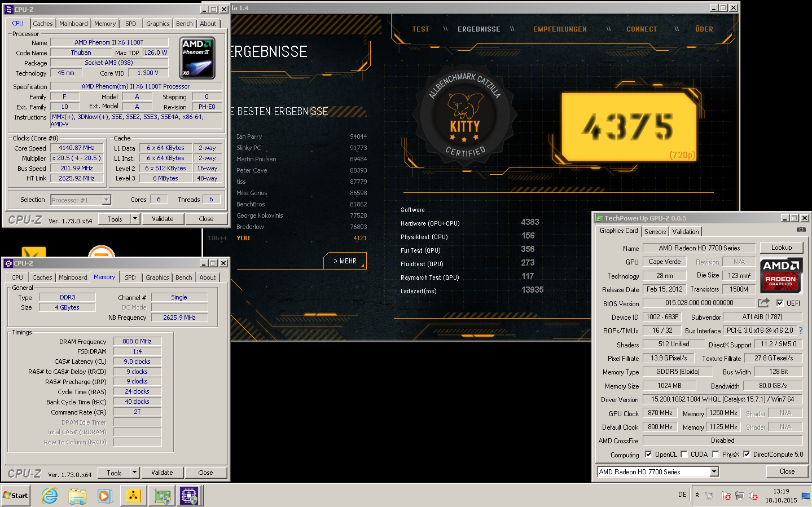Click the Core Speed value 4140.87 MHz
The width and height of the screenshot is (812, 507).
pos(77,148)
